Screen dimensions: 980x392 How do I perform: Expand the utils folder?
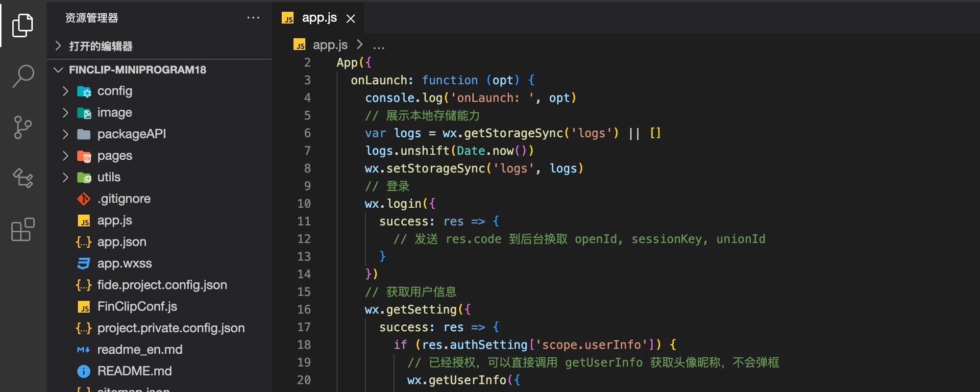[x=66, y=177]
